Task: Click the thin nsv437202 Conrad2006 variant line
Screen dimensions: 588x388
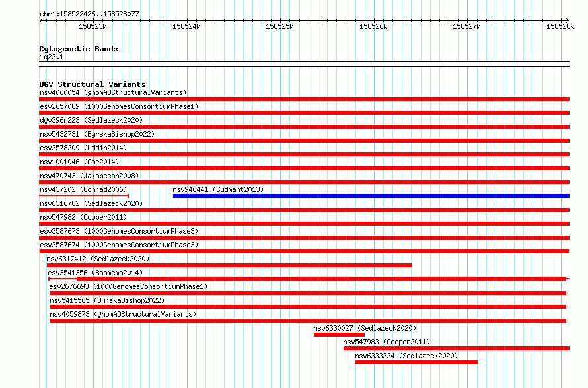Action: point(84,196)
